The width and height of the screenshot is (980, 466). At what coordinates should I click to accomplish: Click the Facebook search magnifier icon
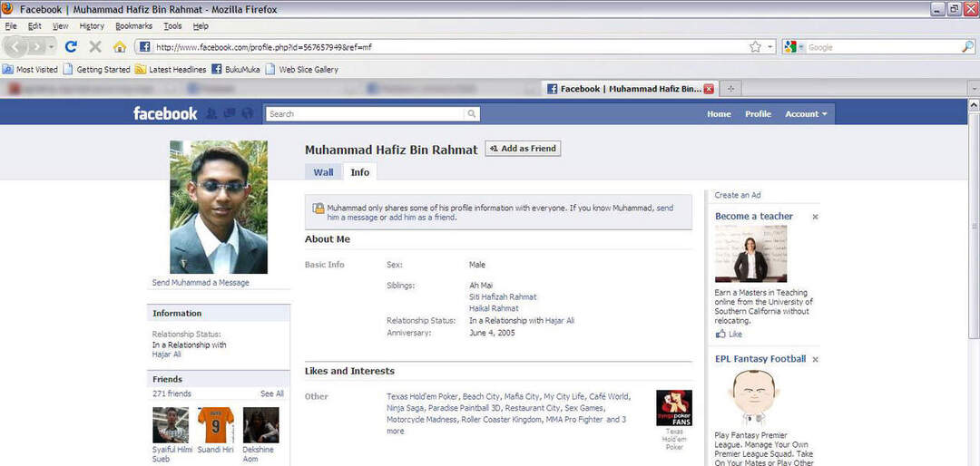471,114
